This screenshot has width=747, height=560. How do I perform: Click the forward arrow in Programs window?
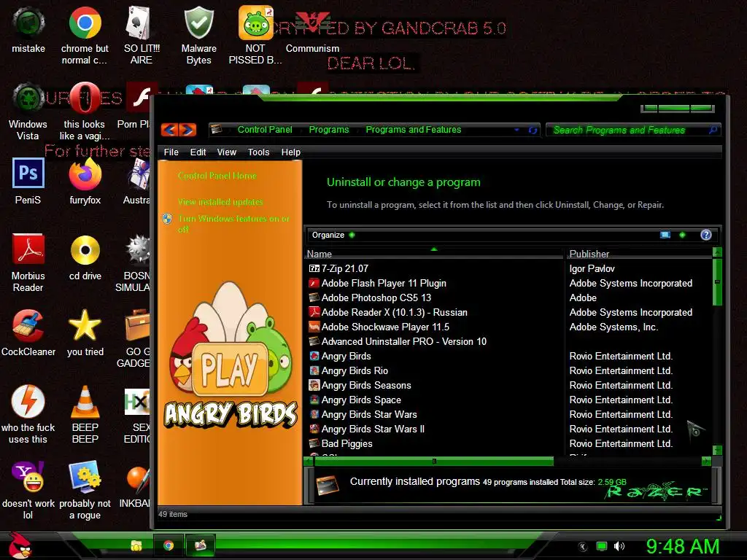point(187,130)
